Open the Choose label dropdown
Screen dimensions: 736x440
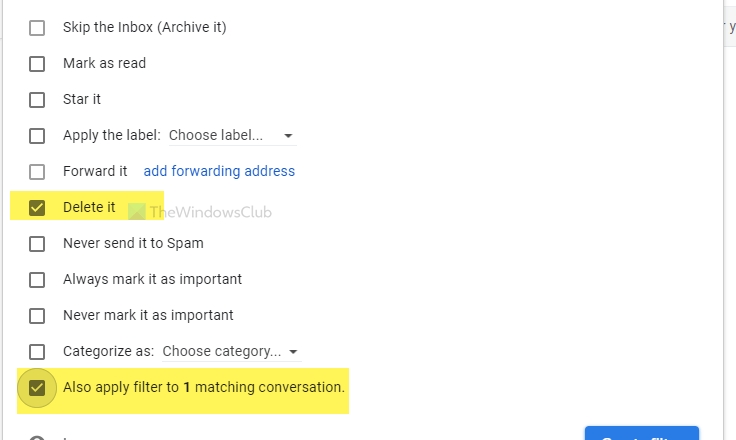point(230,135)
